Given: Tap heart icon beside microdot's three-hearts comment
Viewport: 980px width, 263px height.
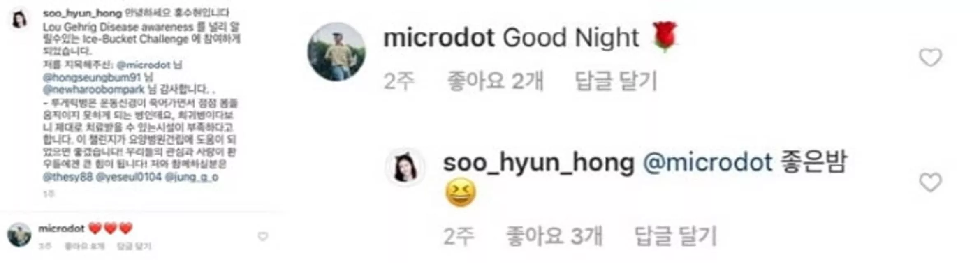Looking at the screenshot, I should point(263,236).
